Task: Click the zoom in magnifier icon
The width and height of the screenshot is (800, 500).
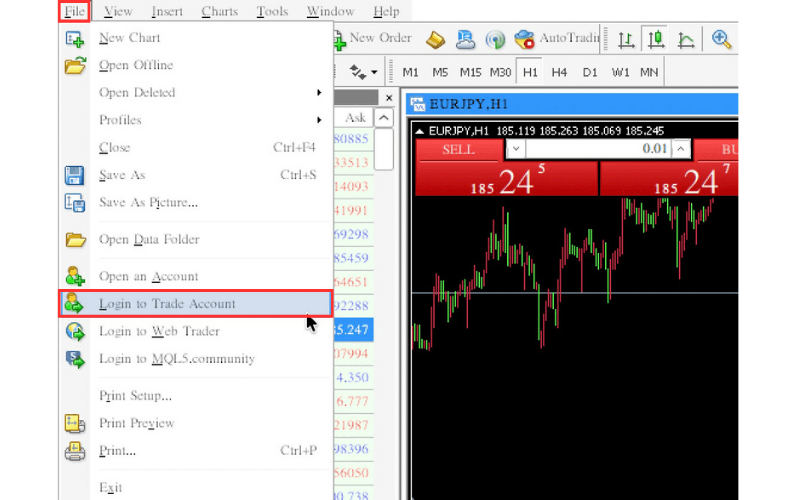Action: coord(721,39)
